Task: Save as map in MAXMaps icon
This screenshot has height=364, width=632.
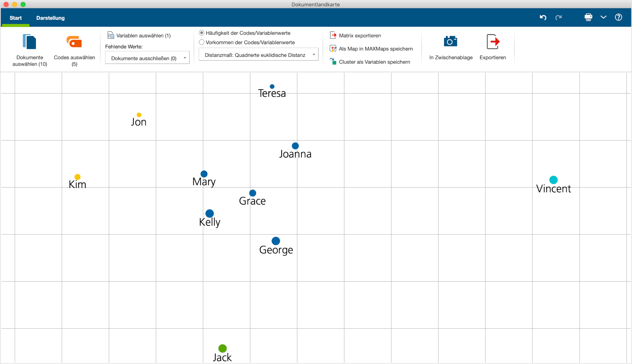Action: tap(333, 49)
